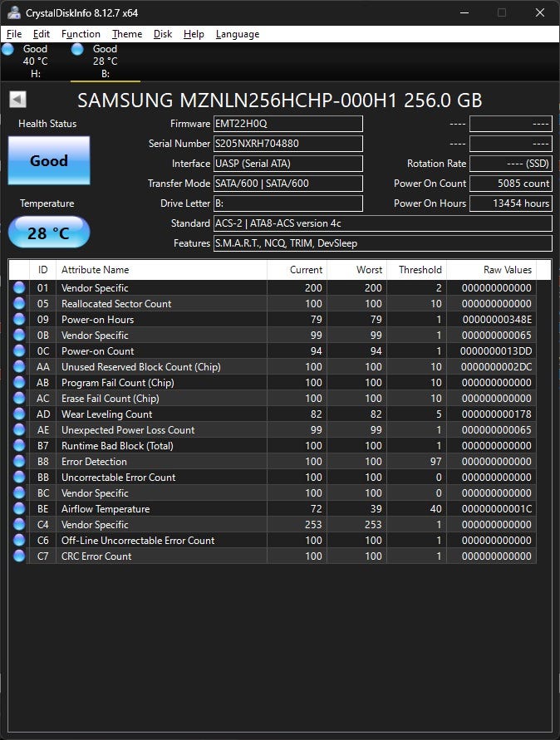Click the status orb for Erase Fail Count
This screenshot has width=560, height=740.
(x=19, y=399)
